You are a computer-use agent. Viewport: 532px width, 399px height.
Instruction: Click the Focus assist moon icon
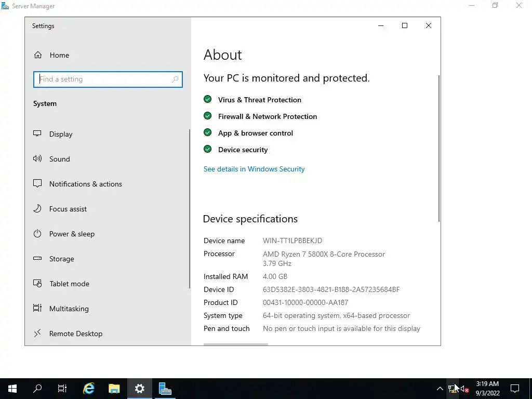point(37,208)
